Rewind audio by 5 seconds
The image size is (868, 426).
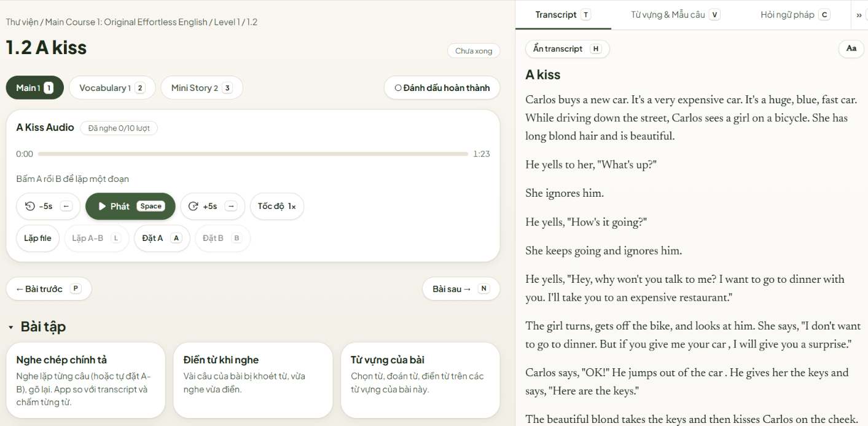[x=48, y=207]
